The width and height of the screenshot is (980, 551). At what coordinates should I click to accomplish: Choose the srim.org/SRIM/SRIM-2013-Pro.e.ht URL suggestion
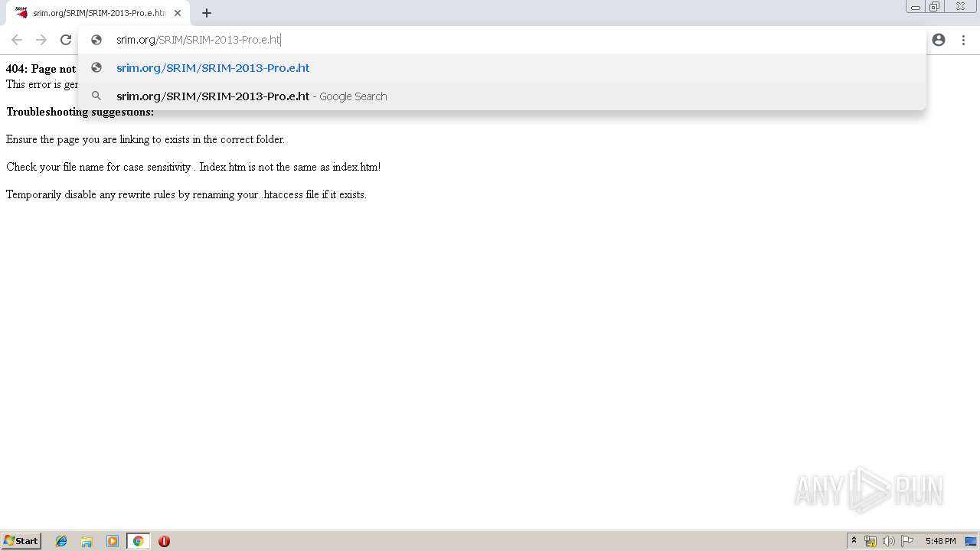[x=501, y=68]
